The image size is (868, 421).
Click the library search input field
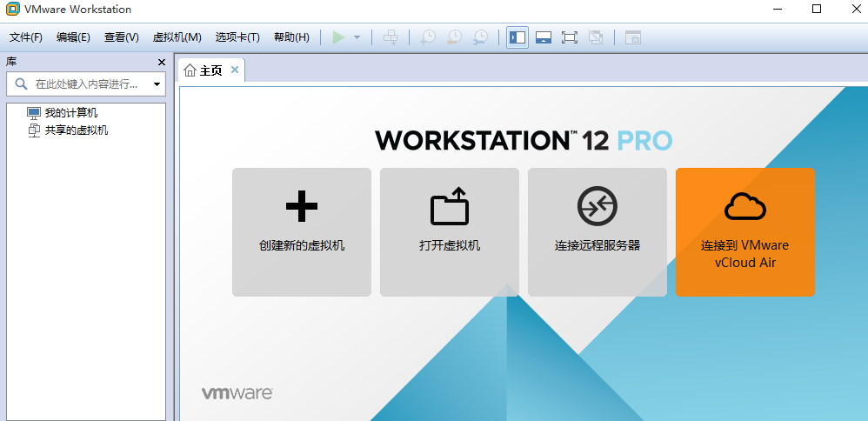85,84
